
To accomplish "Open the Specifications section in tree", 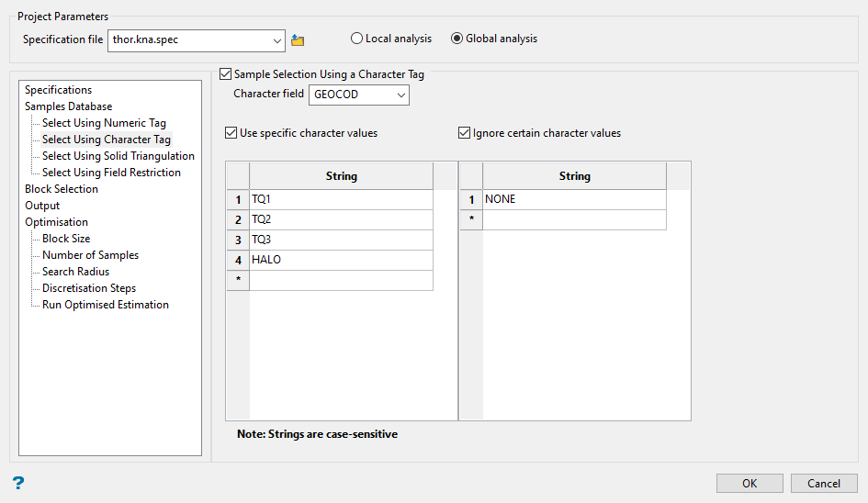I will (58, 90).
